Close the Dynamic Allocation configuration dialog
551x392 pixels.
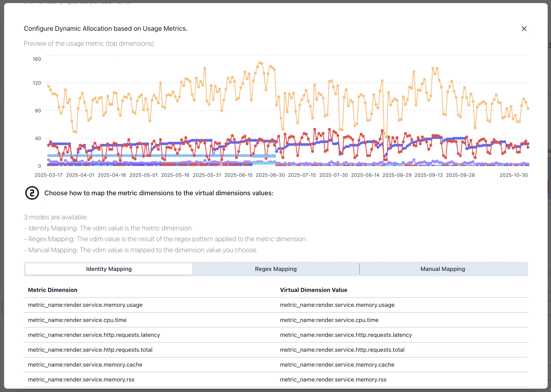point(524,29)
